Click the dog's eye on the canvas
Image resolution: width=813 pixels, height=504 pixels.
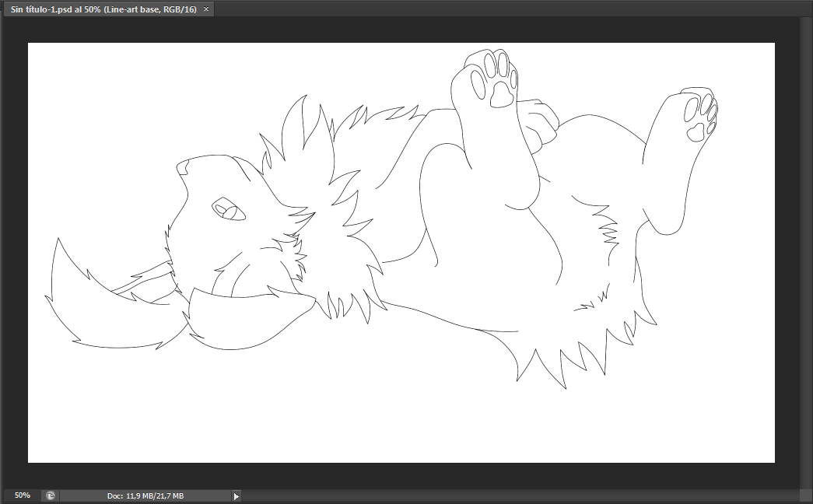point(229,210)
